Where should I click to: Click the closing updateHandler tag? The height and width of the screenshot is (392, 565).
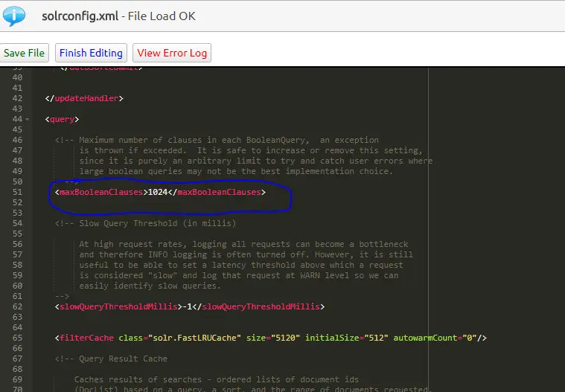tap(84, 98)
